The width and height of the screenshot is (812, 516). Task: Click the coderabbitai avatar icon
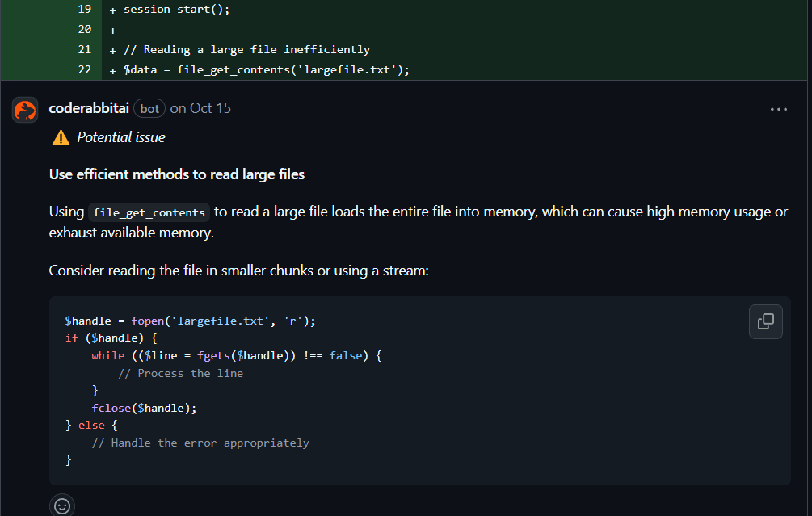click(x=25, y=109)
